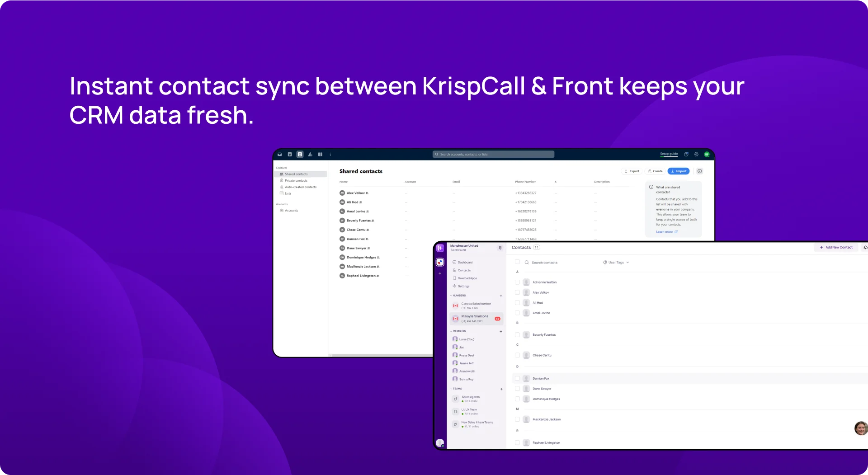Check the Alex Volkov checkbox in KrispCall
Viewport: 868px width, 475px height.
tap(517, 292)
